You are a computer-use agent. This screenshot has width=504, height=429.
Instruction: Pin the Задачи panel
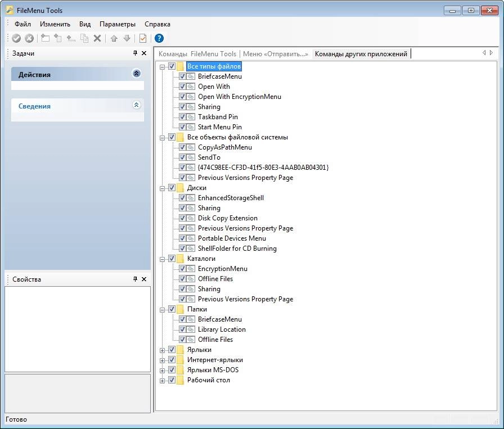[136, 53]
